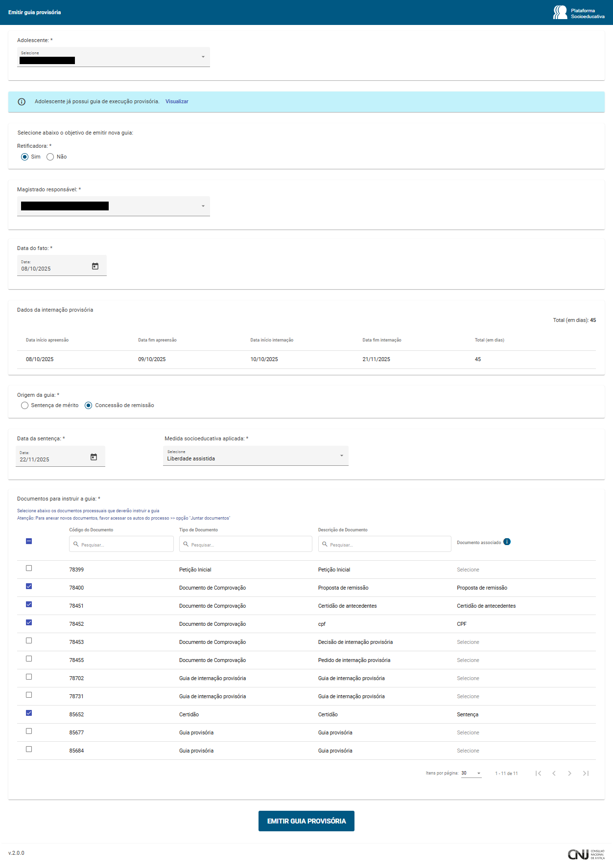
Task: Choose Sentença de mérito as origin
Action: click(24, 406)
